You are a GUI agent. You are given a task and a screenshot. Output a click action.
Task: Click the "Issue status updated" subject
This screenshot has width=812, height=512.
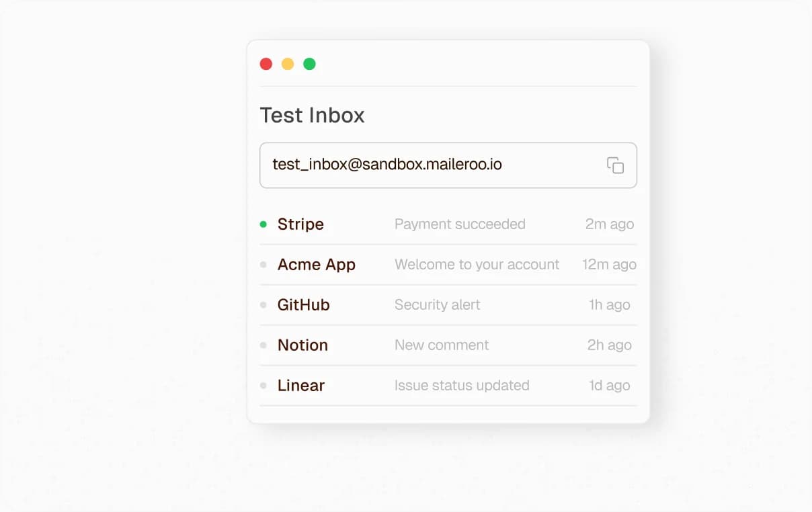pos(462,386)
